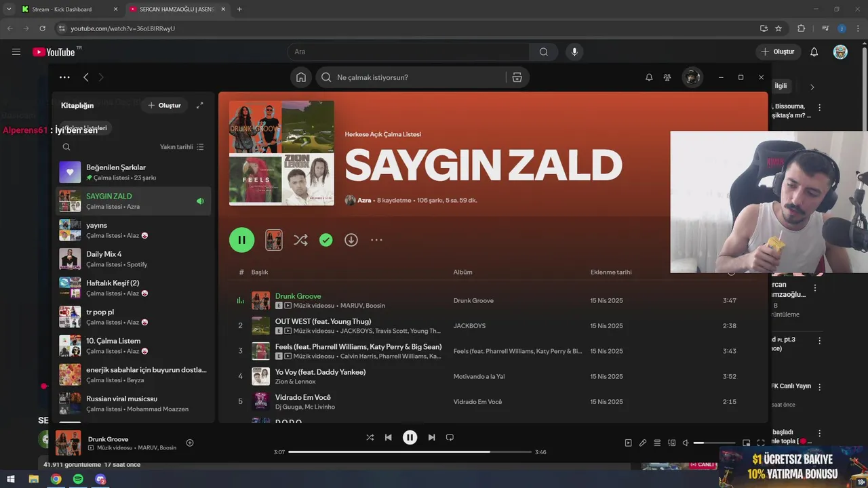Open tr pop pl playlist
The width and height of the screenshot is (868, 488).
pyautogui.click(x=133, y=317)
